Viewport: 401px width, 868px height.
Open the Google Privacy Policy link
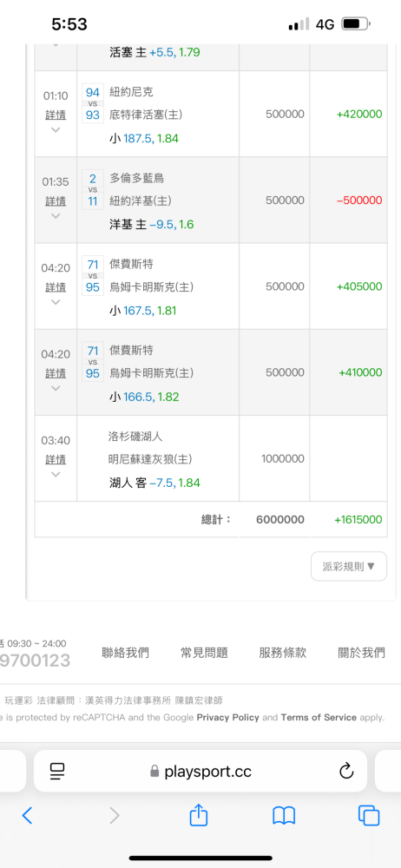[227, 718]
